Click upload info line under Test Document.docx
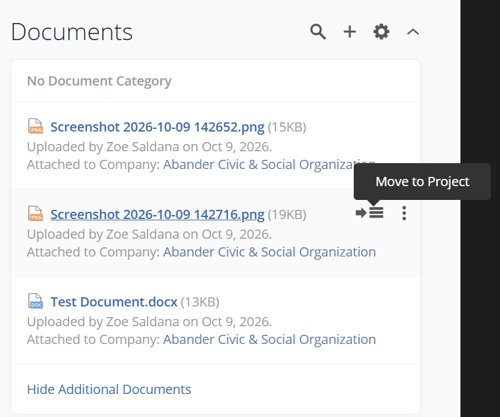The width and height of the screenshot is (500, 417). pyautogui.click(x=149, y=322)
